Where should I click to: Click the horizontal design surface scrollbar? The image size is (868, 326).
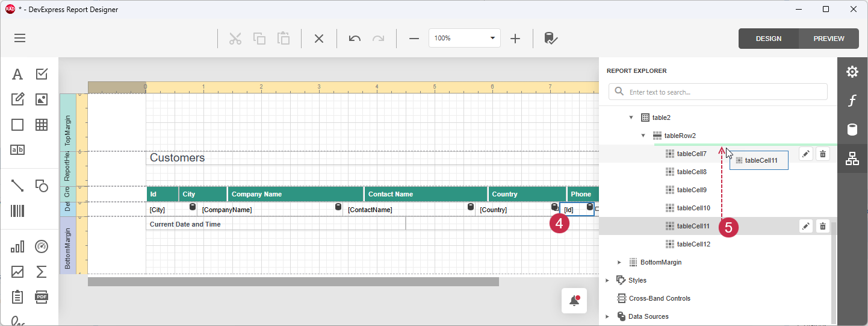coord(293,281)
